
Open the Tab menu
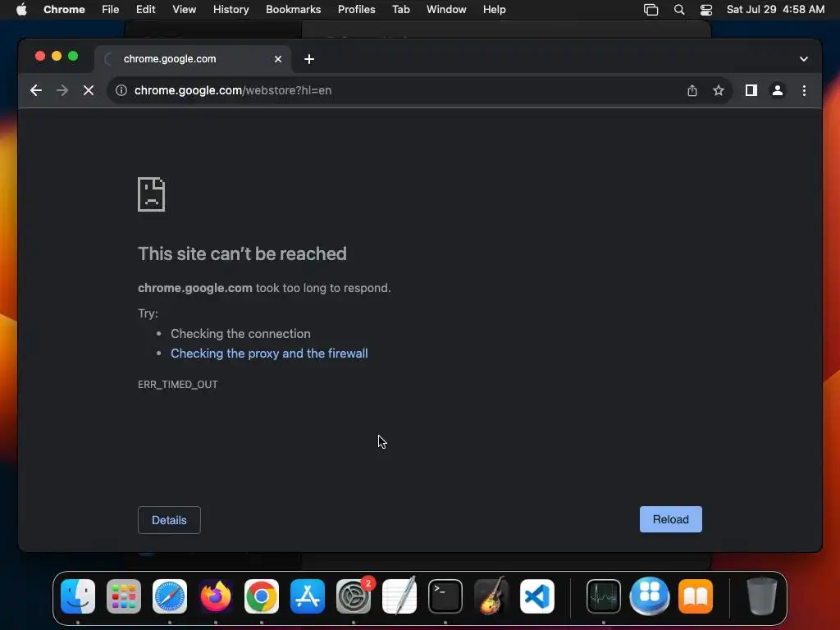coord(400,10)
